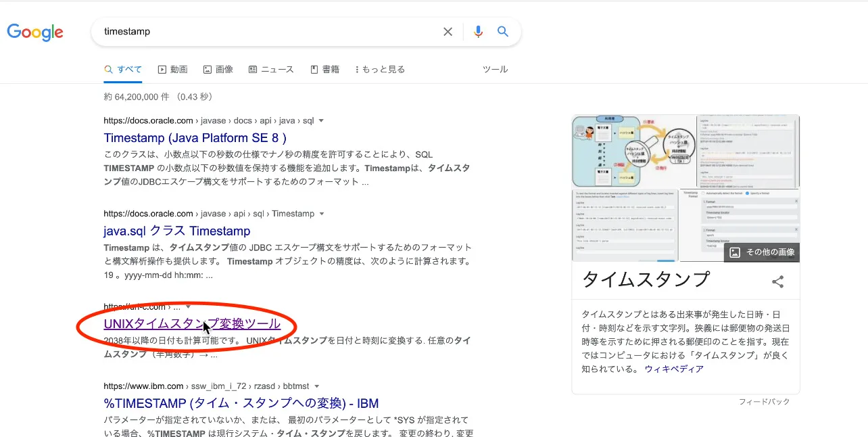The height and width of the screenshot is (437, 868).
Task: Open UNIXタイムスタンプ変換ツール result
Action: [192, 323]
